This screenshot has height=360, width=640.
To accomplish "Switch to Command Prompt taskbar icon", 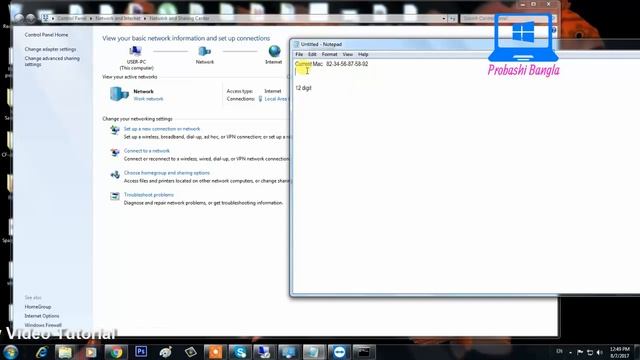I will pyautogui.click(x=363, y=352).
